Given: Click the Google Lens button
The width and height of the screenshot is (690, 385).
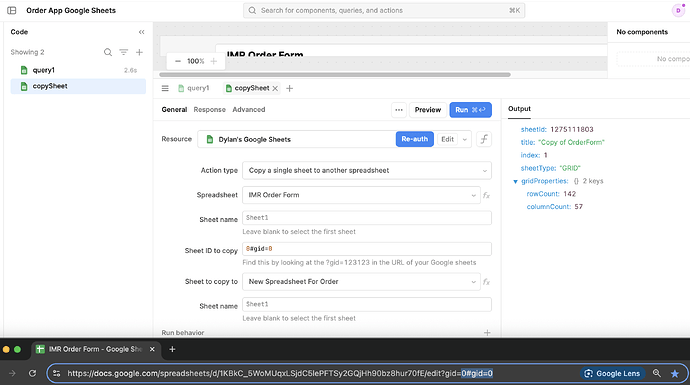Looking at the screenshot, I should click(x=612, y=374).
